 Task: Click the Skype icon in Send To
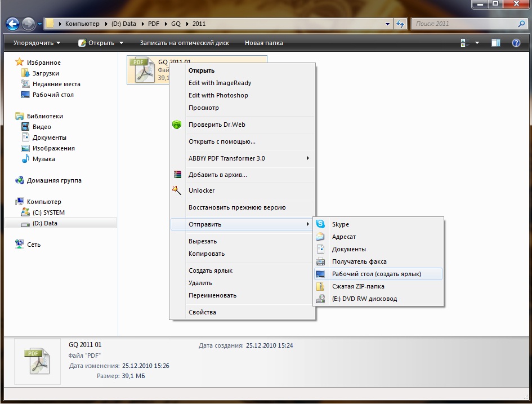coord(320,224)
